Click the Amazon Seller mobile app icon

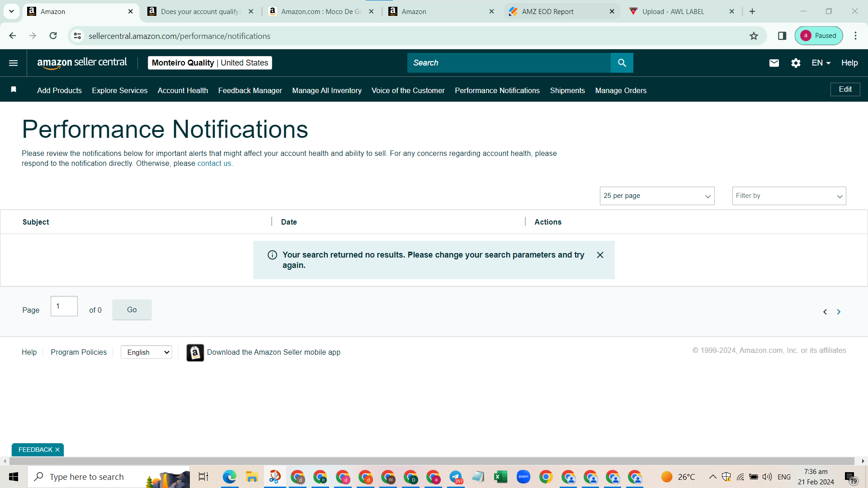[x=195, y=352]
